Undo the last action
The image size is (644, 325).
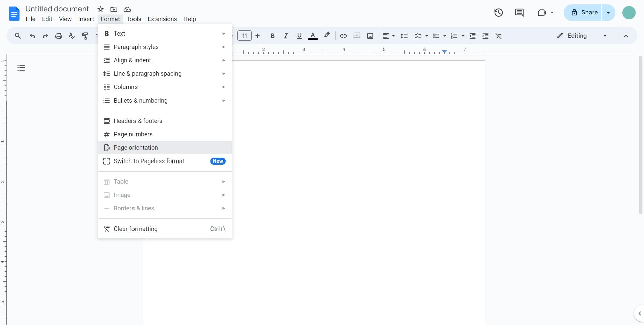pos(32,36)
